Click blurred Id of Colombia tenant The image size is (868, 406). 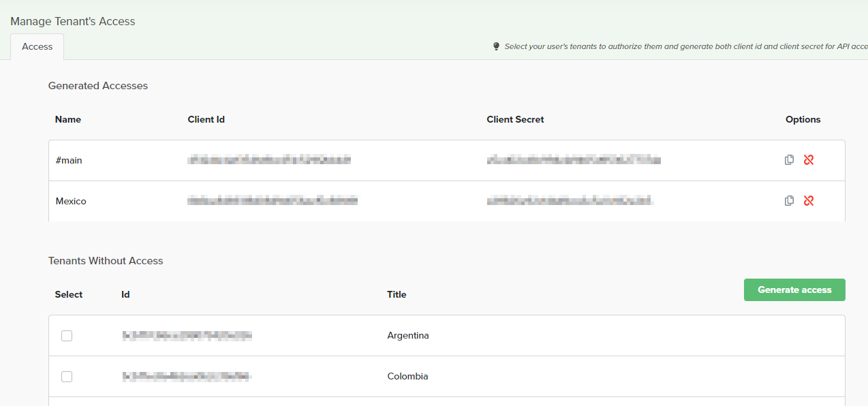click(187, 377)
